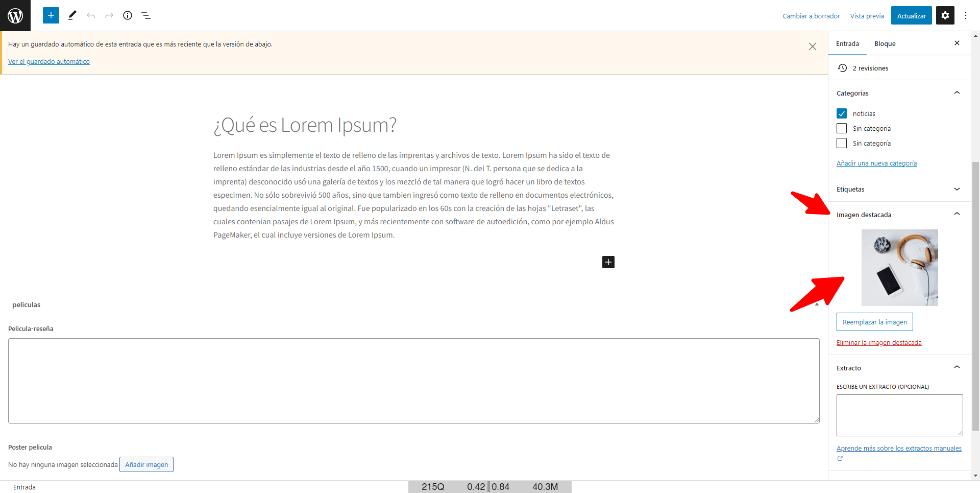The image size is (980, 493).
Task: Click the Lorem Ipsum paragraph block
Action: [414, 195]
